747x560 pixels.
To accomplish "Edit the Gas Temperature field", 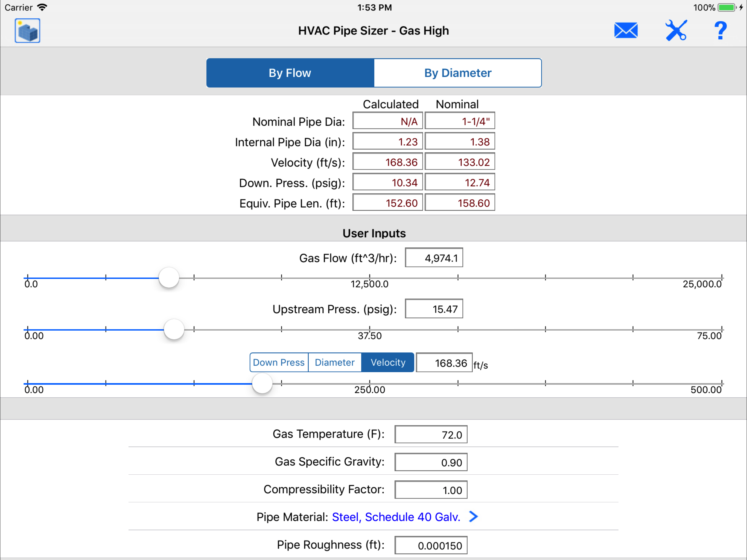I will 431,434.
